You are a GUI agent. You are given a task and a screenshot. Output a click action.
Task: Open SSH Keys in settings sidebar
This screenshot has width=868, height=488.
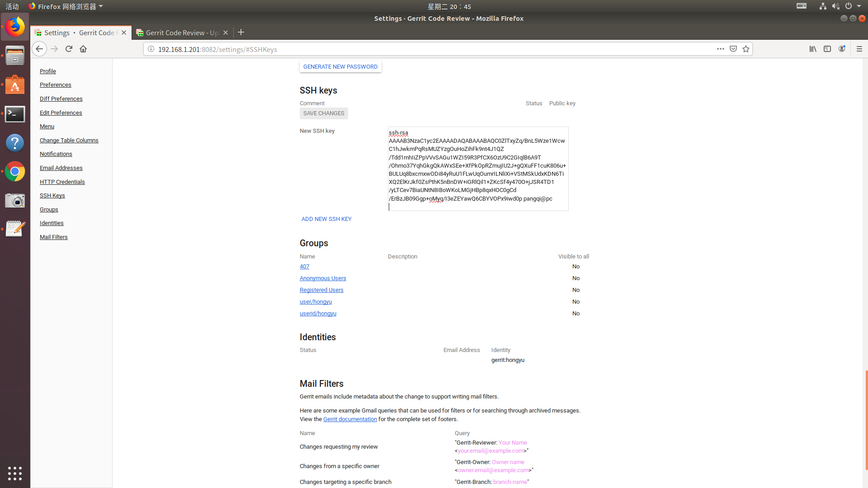click(x=52, y=196)
